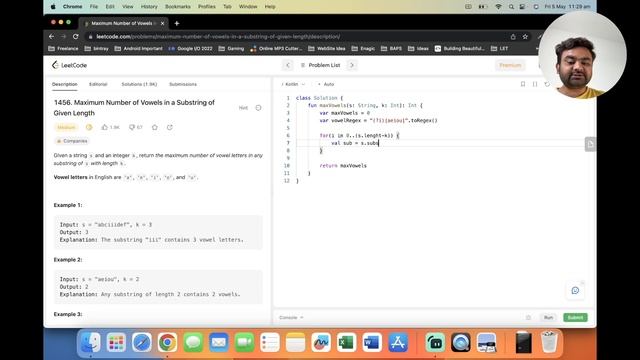Open Wi-Fi status in menu bar
640x360 pixels.
[x=498, y=7]
